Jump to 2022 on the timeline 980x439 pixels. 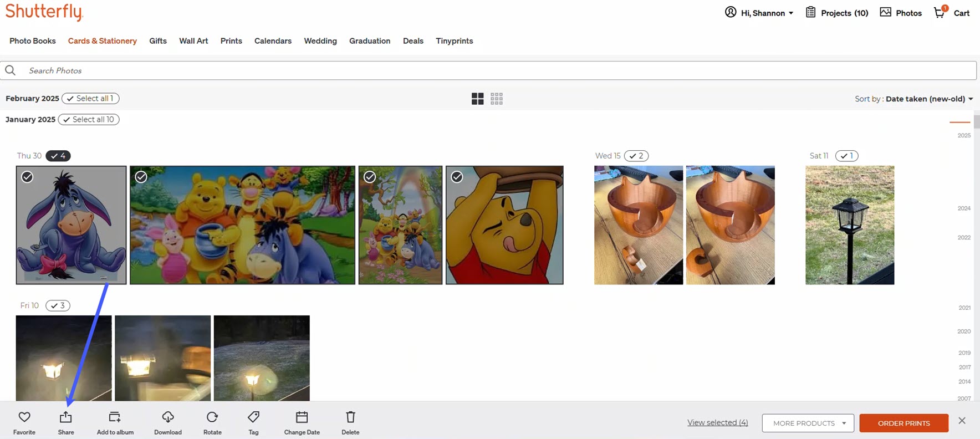pyautogui.click(x=964, y=237)
